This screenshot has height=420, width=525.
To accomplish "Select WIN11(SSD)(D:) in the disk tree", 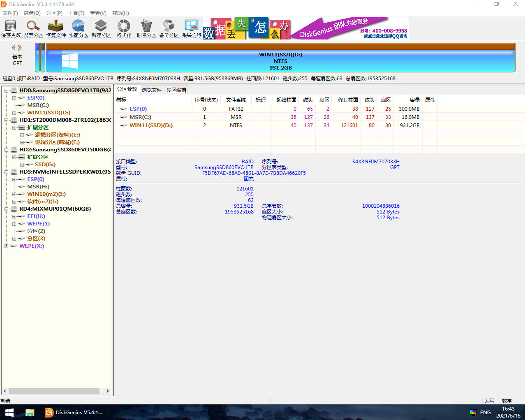I will click(49, 112).
